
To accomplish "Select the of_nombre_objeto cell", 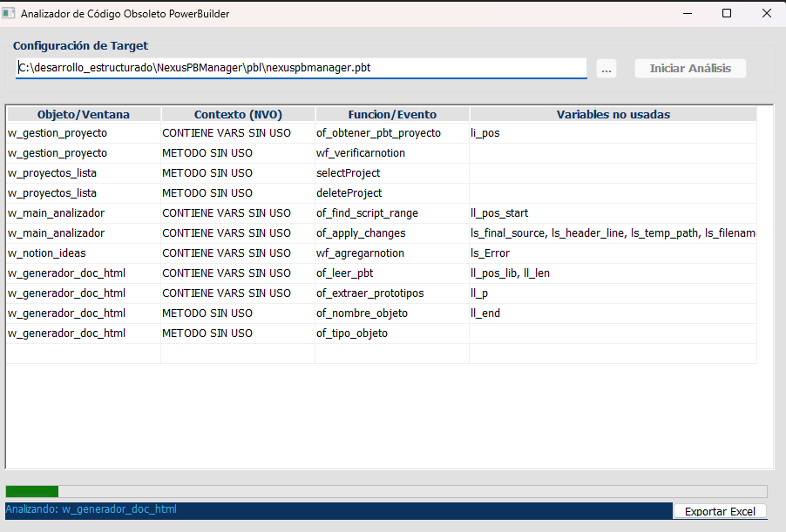I will [x=392, y=313].
